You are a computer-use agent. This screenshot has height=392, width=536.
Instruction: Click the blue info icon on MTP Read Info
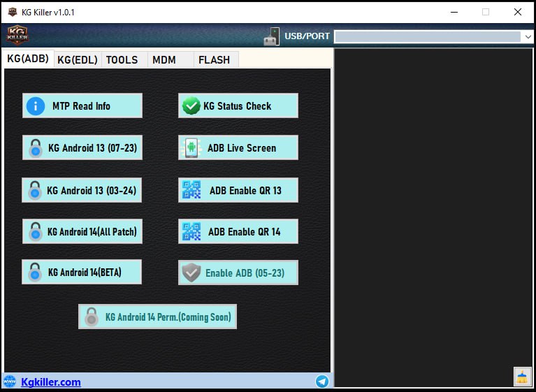tap(36, 106)
